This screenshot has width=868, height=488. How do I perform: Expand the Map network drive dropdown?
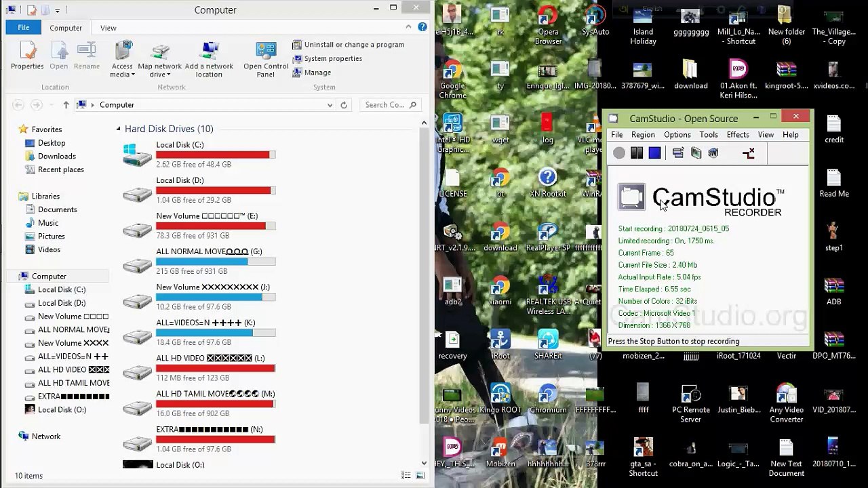pyautogui.click(x=159, y=70)
